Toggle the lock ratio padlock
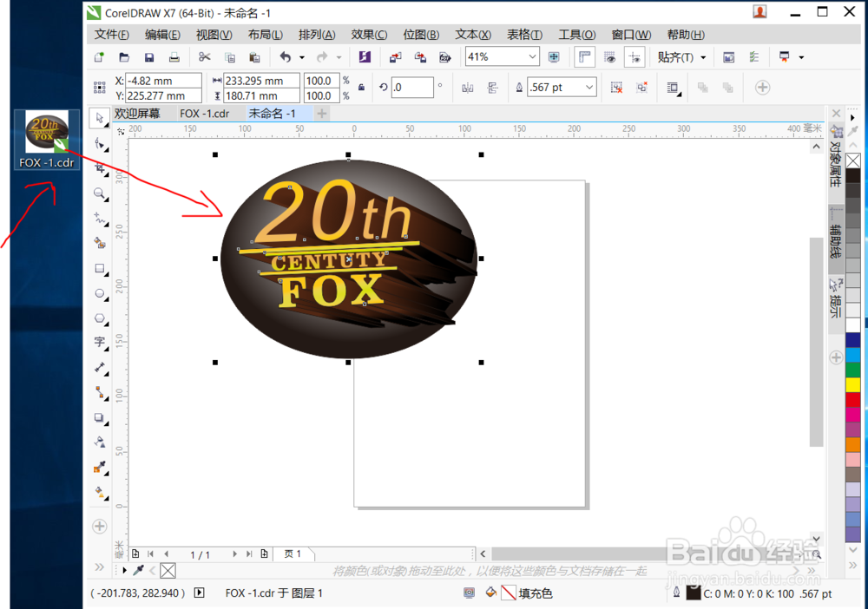Viewport: 868px width, 609px height. tap(361, 88)
